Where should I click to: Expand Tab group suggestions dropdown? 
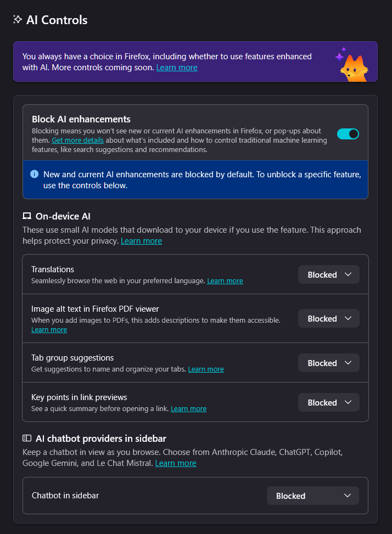328,363
